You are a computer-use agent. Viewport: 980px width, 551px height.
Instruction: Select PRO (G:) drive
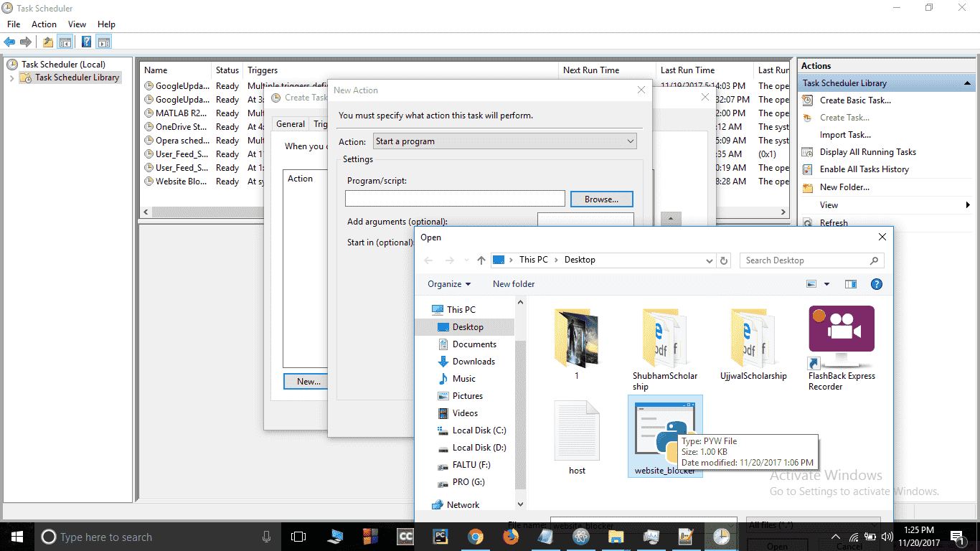click(468, 482)
